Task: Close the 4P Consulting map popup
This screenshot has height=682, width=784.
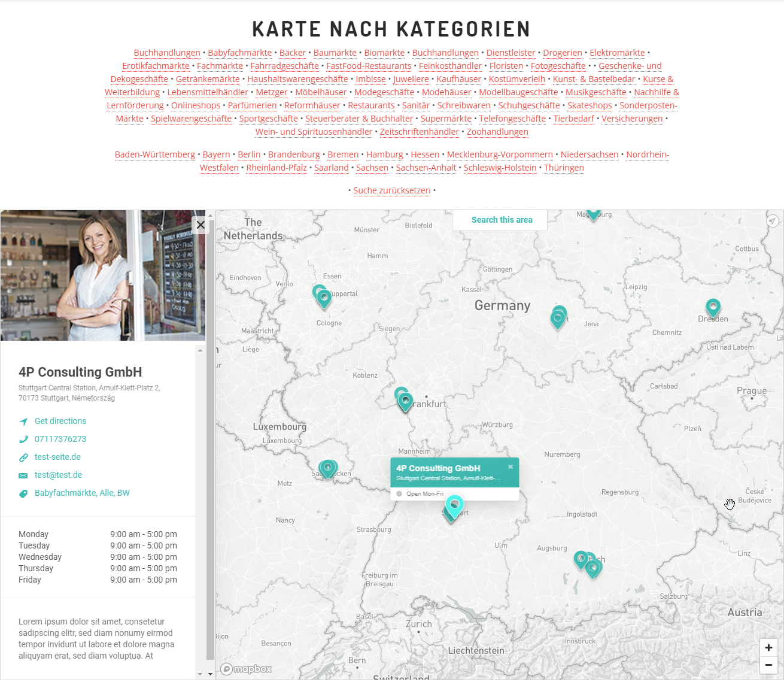Action: coord(510,466)
